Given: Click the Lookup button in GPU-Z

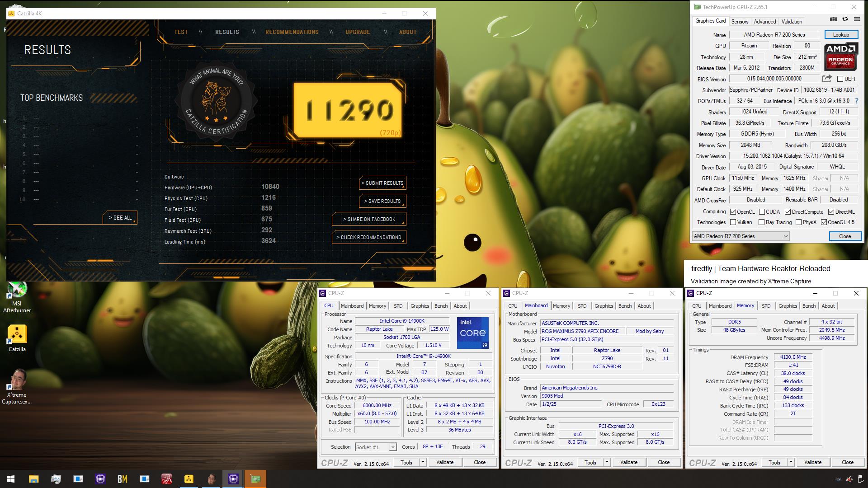Looking at the screenshot, I should click(840, 35).
